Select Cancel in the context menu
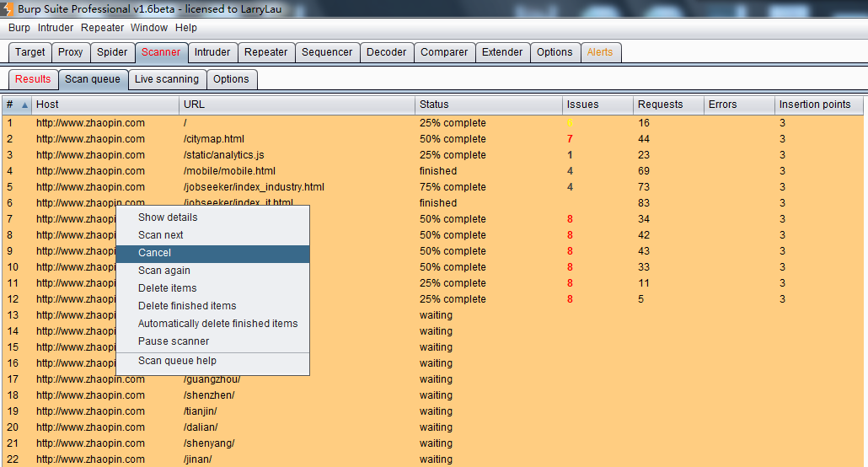The image size is (868, 467). [x=154, y=253]
